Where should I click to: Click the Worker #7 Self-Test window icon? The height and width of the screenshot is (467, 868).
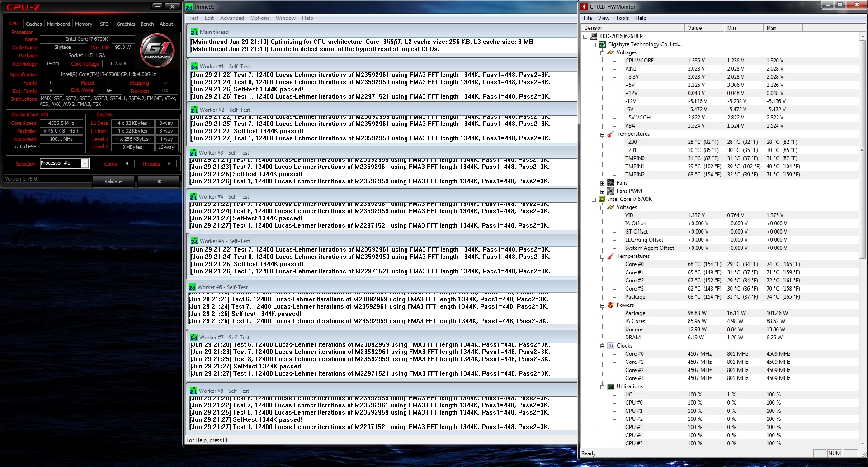pos(193,338)
